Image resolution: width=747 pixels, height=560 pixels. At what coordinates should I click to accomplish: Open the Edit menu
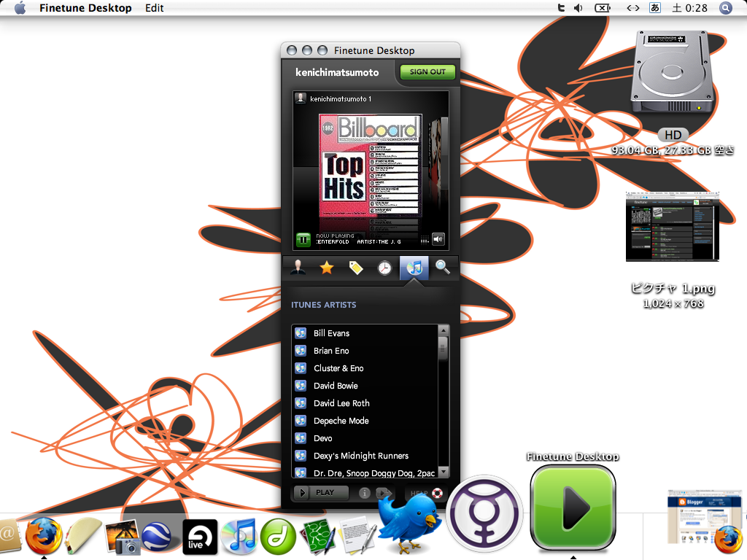point(155,8)
